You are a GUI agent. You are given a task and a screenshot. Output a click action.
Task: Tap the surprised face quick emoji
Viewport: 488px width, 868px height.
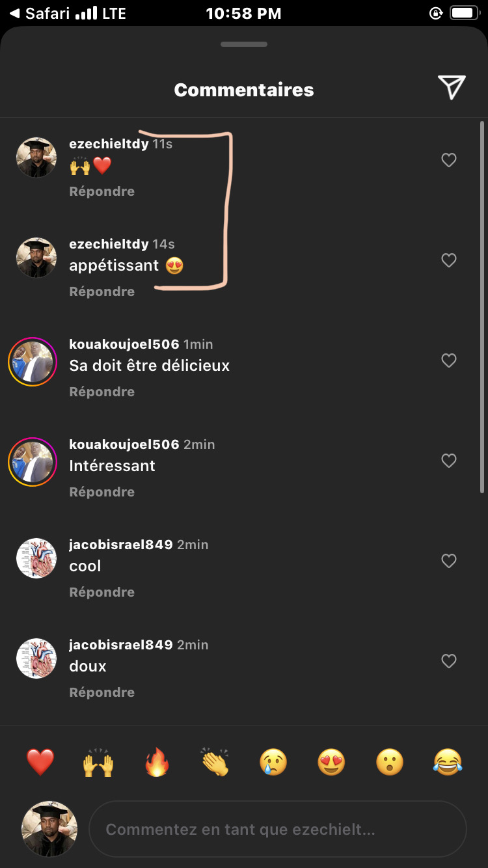(x=390, y=762)
